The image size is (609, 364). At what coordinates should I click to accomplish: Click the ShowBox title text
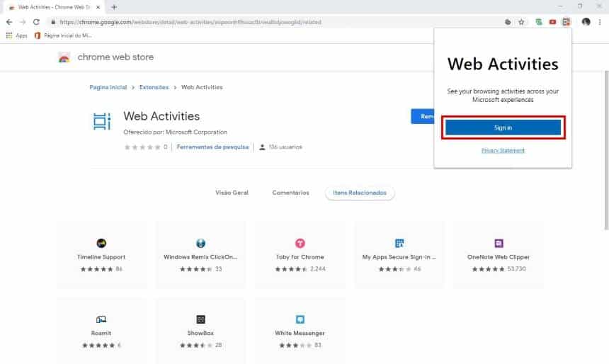(x=201, y=333)
